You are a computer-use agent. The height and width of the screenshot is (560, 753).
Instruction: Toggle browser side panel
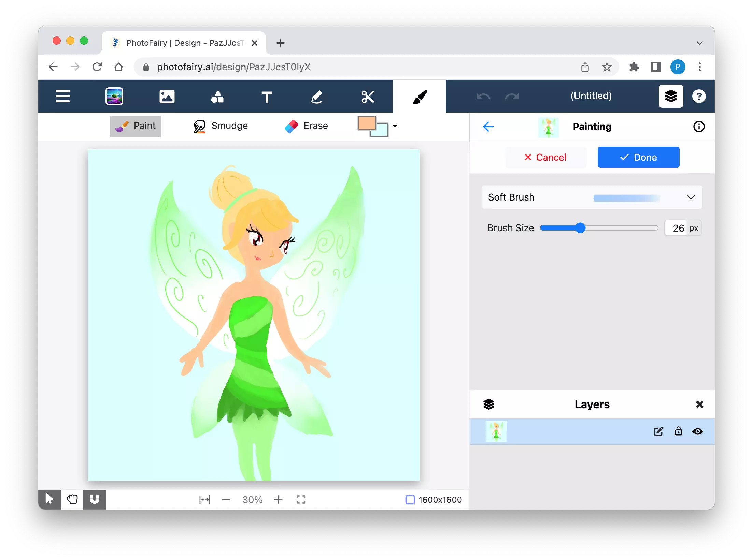tap(656, 67)
